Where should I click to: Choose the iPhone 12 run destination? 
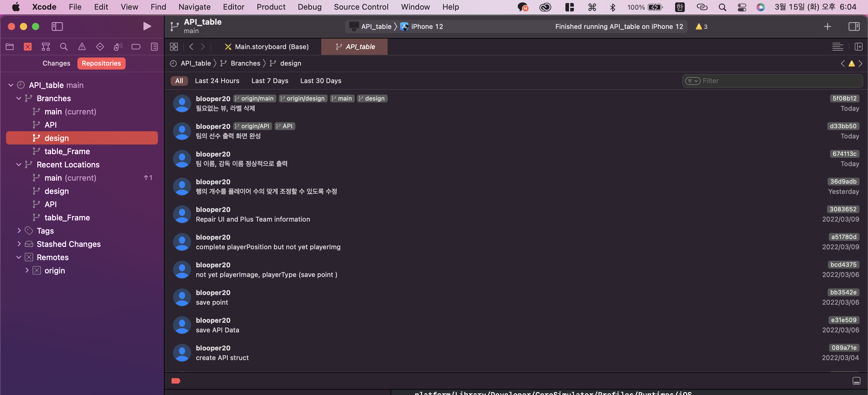[x=422, y=26]
